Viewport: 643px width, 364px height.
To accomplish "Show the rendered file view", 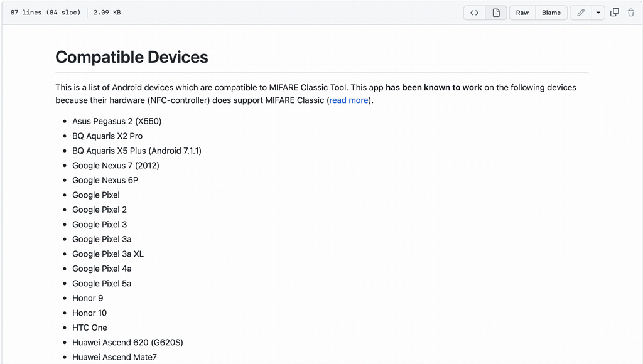I will coord(496,13).
